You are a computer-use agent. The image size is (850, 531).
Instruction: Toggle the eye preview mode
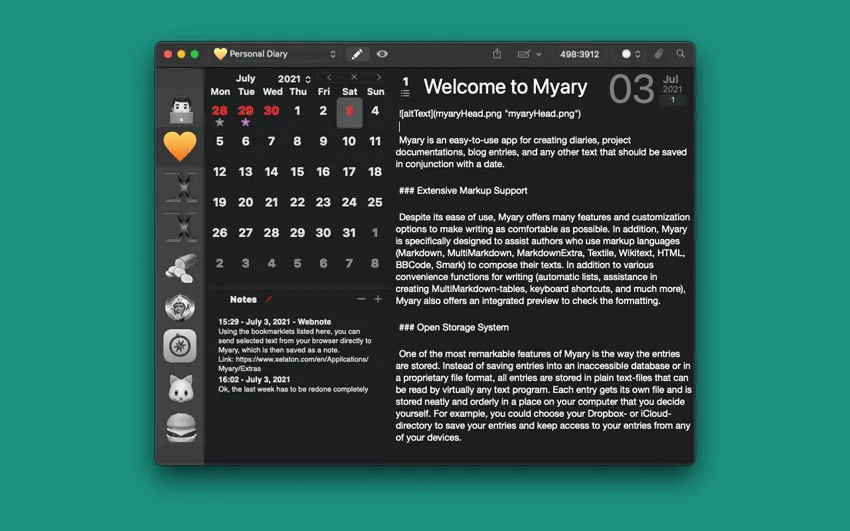(382, 54)
